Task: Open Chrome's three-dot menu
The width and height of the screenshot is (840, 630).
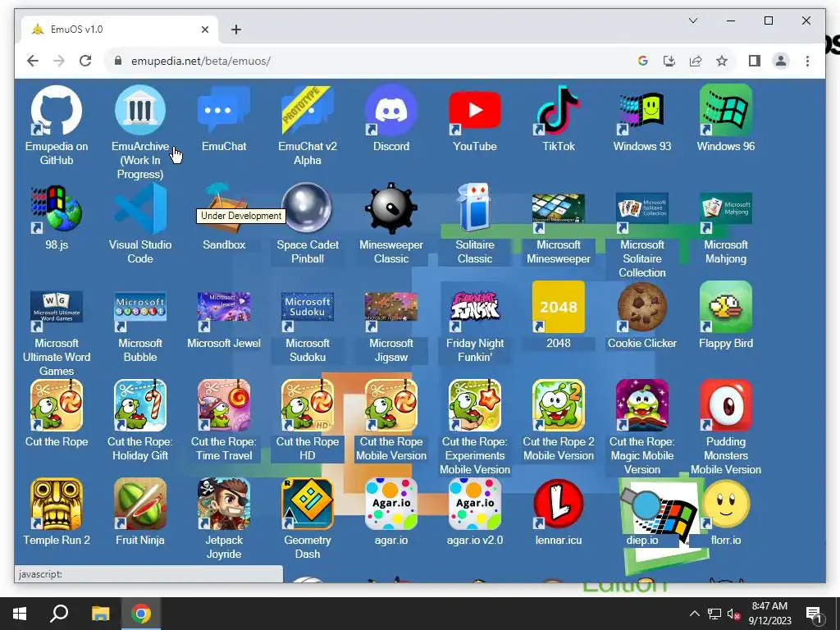Action: pyautogui.click(x=807, y=61)
